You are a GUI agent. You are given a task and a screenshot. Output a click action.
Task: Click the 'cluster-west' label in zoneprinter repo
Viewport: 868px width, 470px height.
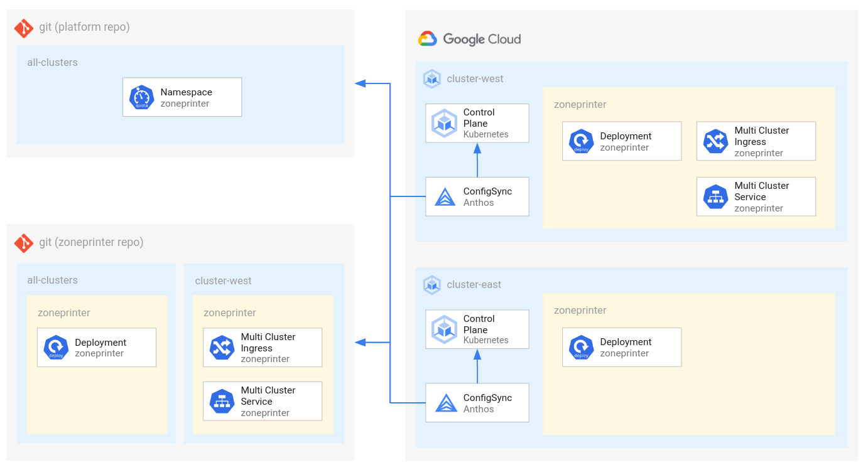(x=223, y=280)
